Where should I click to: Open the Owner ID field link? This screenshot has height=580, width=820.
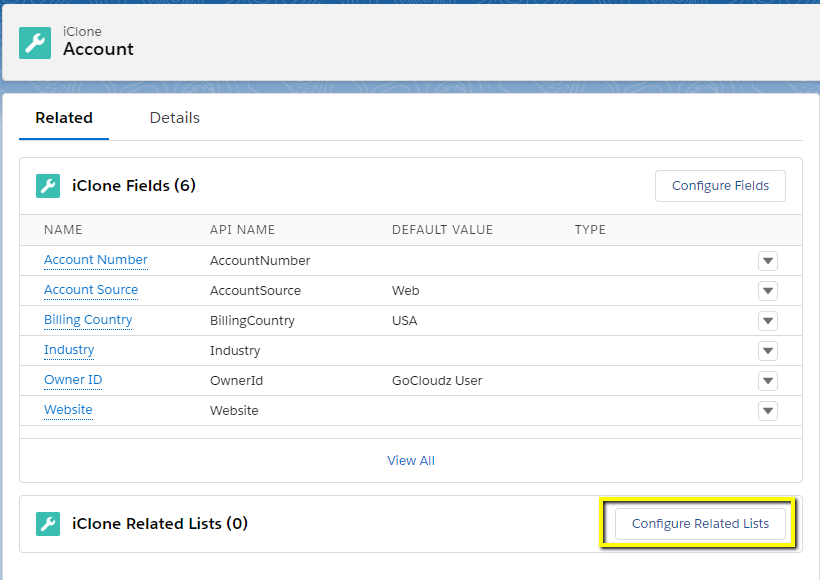pos(73,380)
